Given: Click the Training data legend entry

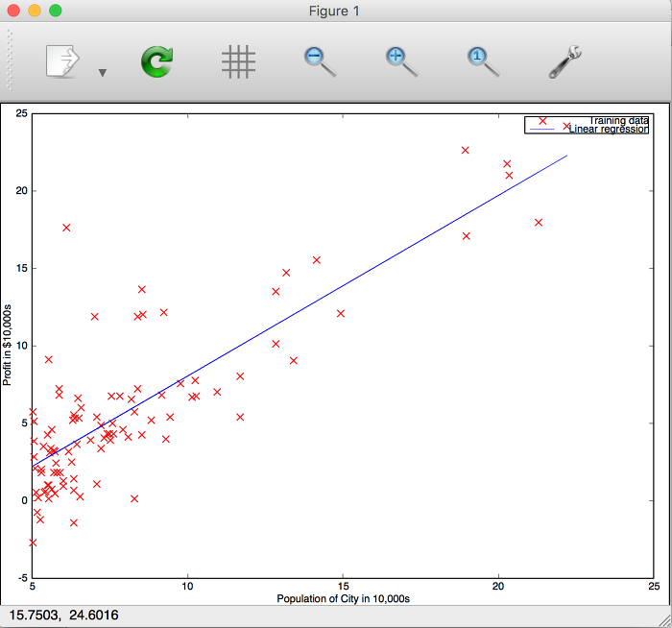Looking at the screenshot, I should coord(618,120).
